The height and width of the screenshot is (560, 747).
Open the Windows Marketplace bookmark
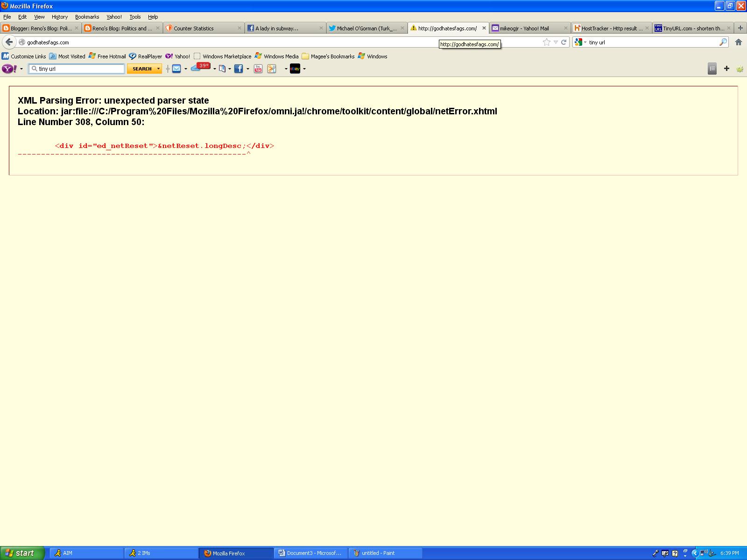pyautogui.click(x=222, y=56)
